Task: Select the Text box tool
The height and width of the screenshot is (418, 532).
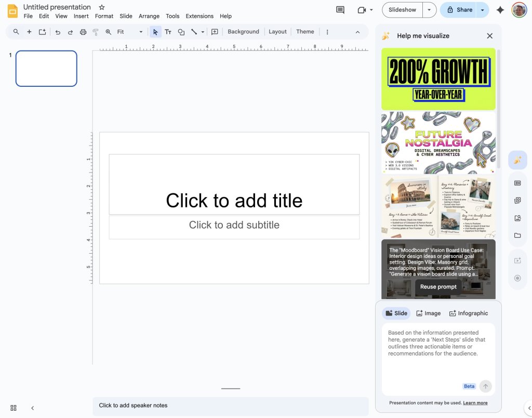Action: click(x=168, y=32)
